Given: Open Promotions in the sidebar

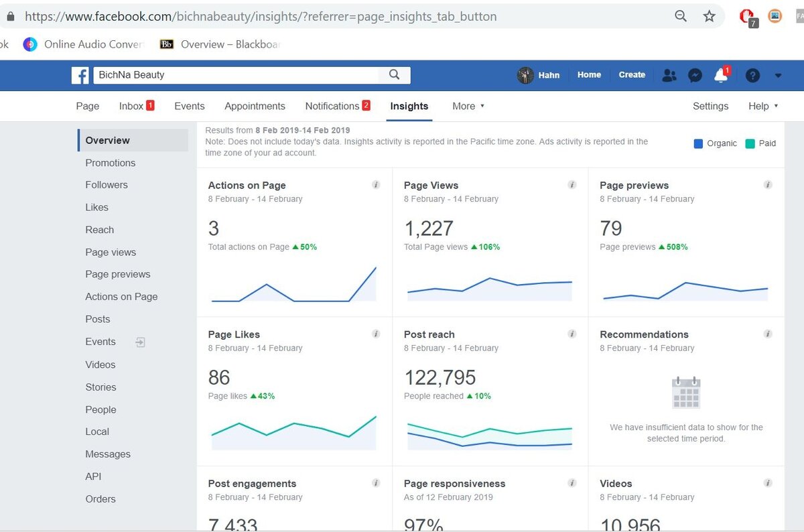Looking at the screenshot, I should pos(110,163).
